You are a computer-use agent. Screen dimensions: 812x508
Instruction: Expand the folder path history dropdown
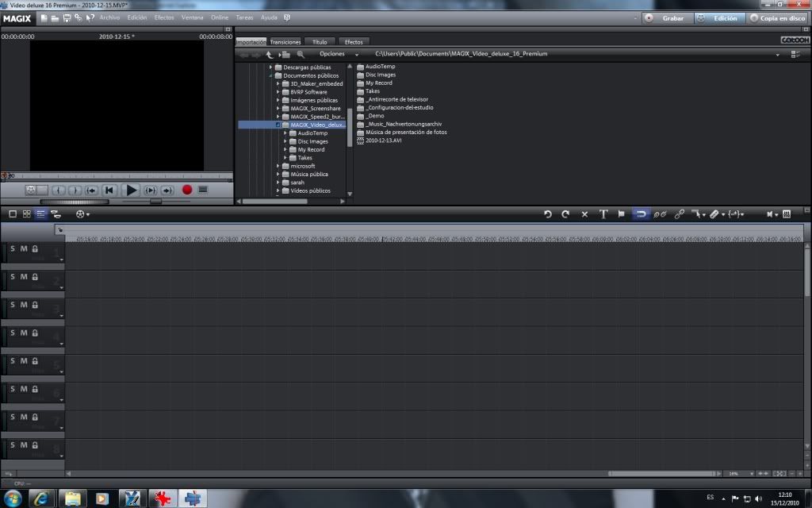point(777,55)
